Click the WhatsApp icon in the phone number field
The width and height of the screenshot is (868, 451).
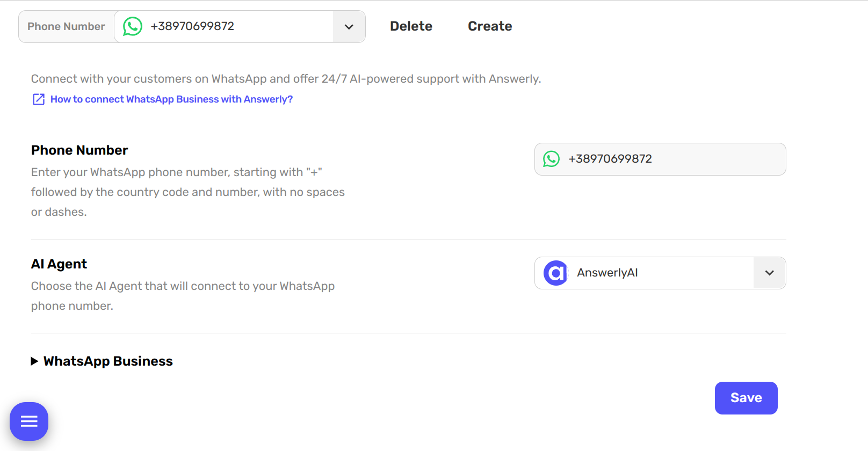(551, 159)
